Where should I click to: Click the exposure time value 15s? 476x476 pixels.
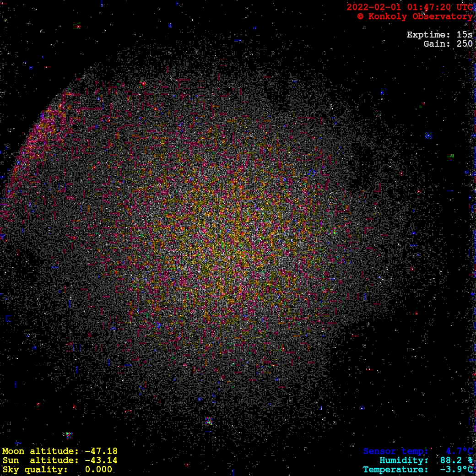[465, 35]
